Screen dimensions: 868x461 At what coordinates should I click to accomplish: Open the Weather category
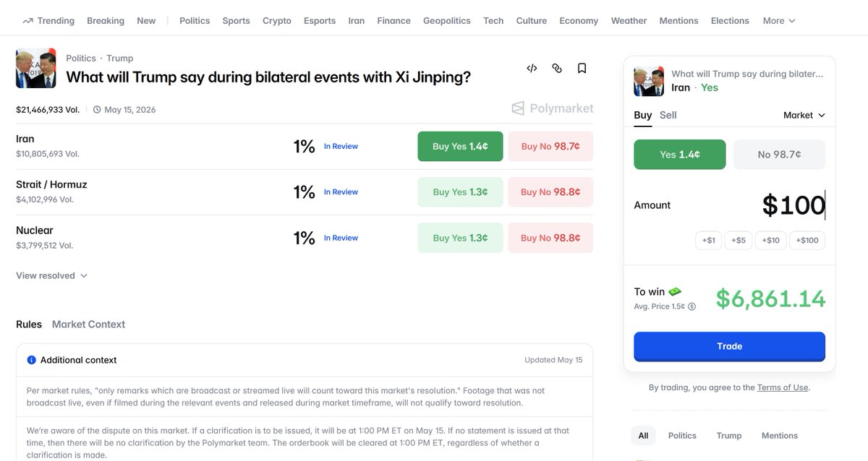click(629, 21)
